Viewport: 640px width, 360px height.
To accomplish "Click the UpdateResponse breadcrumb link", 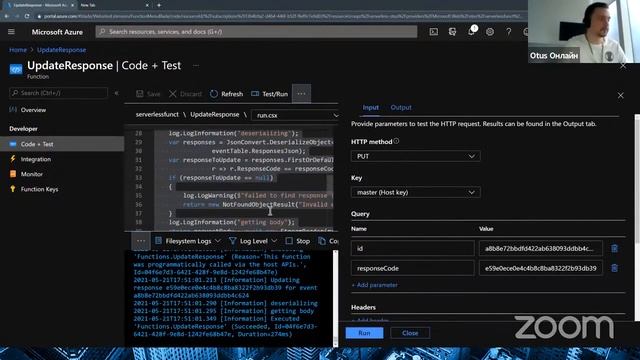I will (62, 50).
